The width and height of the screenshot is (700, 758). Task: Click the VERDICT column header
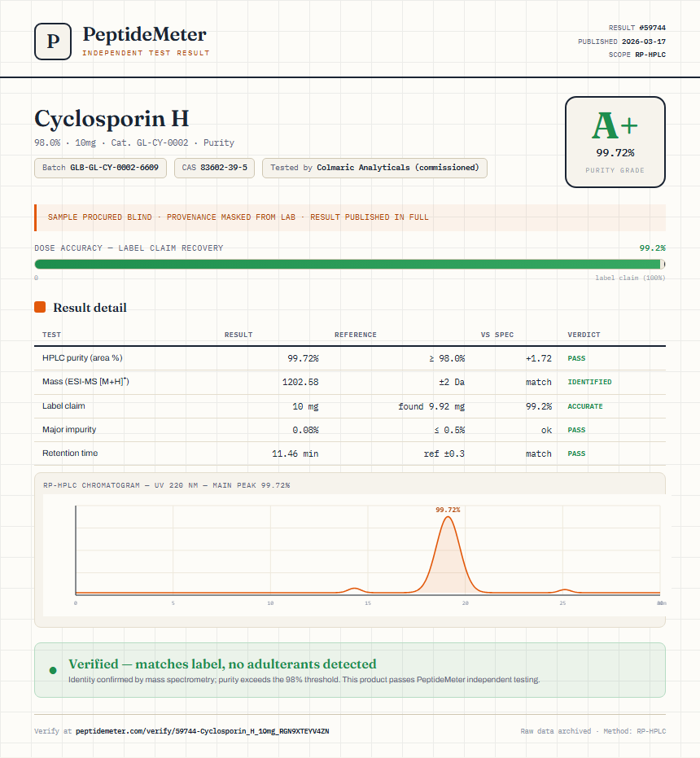click(x=584, y=335)
